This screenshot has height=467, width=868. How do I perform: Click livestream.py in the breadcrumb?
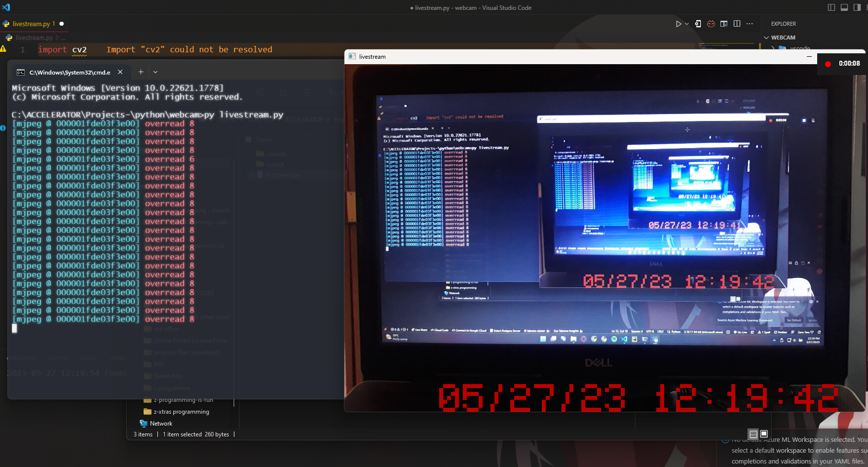pyautogui.click(x=34, y=38)
